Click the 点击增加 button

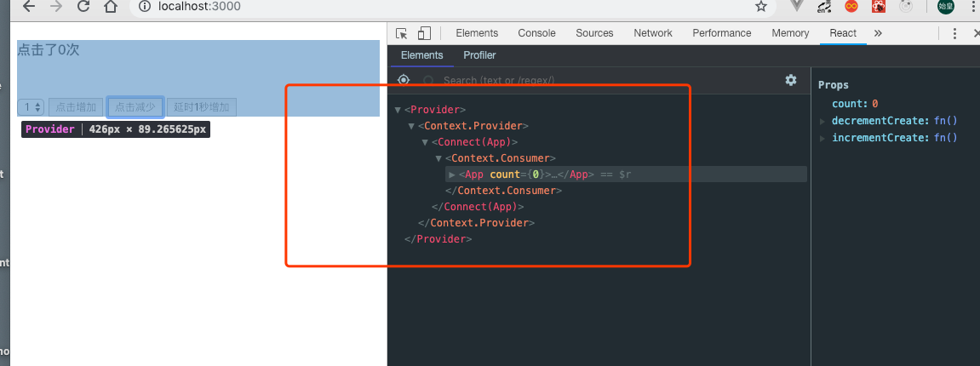coord(76,107)
